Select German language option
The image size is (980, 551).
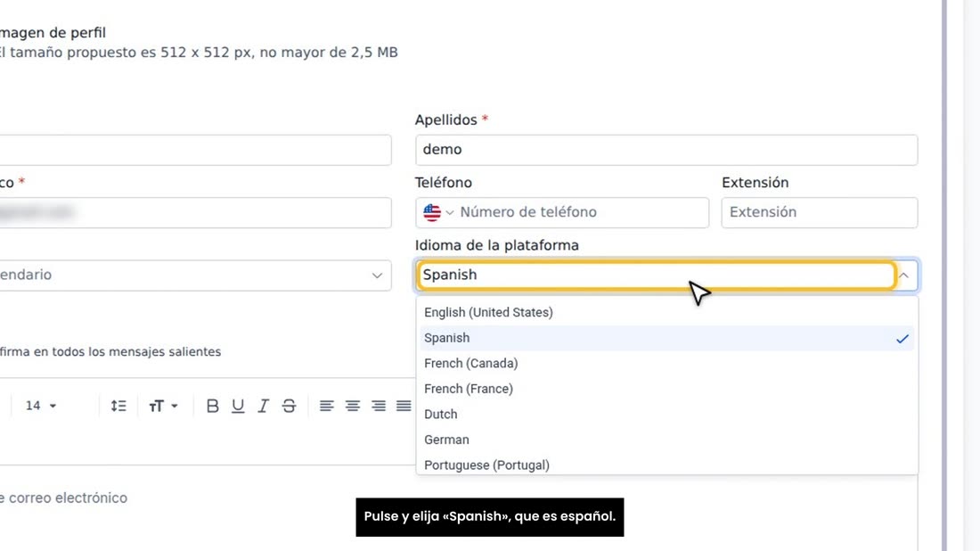(x=667, y=440)
